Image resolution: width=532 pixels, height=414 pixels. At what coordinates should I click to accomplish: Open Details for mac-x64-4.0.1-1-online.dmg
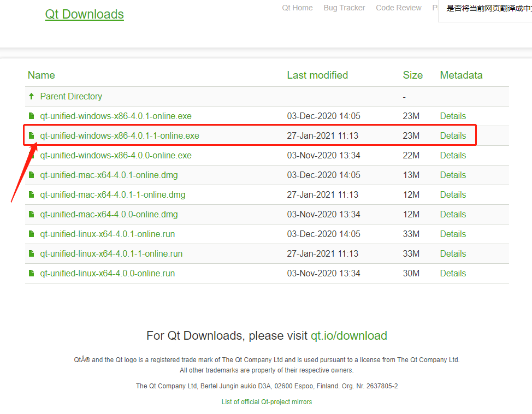coord(453,195)
